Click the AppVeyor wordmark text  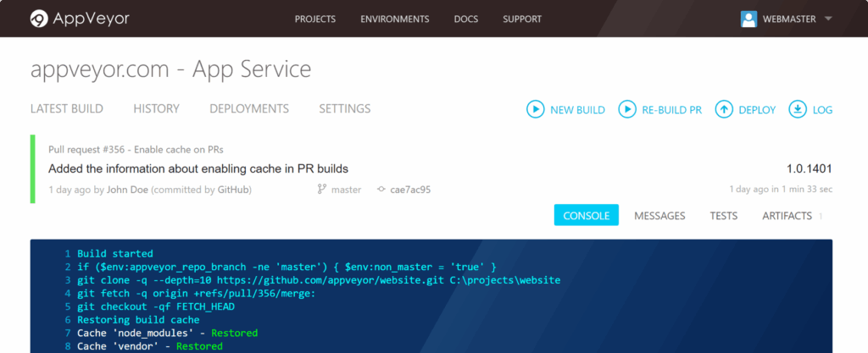pos(92,19)
